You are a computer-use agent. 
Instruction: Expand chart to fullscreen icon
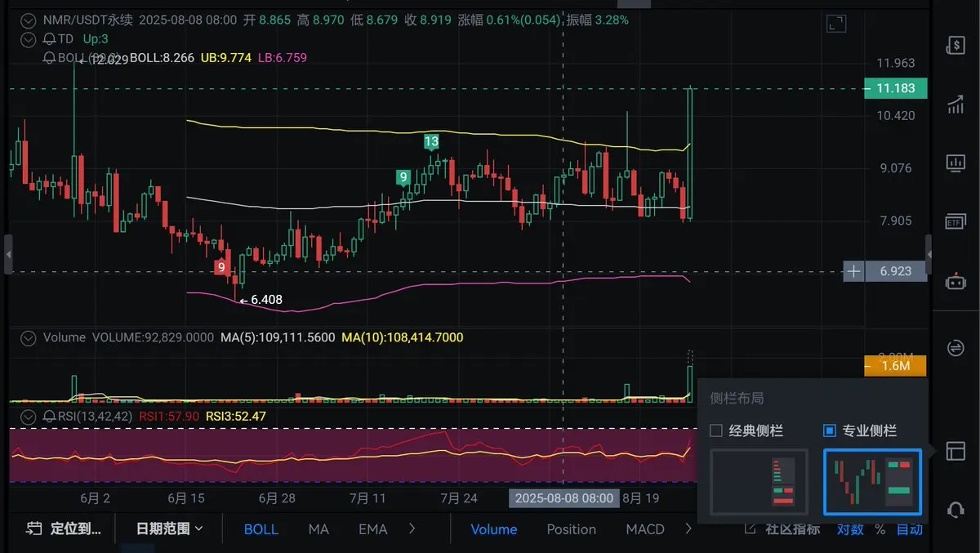point(836,24)
